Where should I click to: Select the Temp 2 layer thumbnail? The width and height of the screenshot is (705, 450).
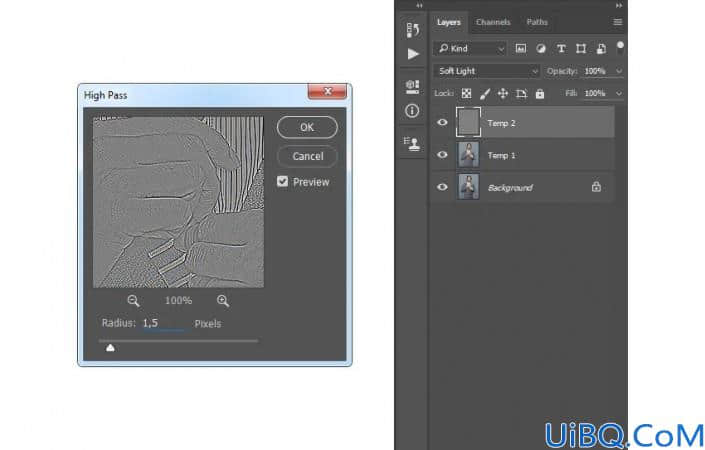[469, 122]
